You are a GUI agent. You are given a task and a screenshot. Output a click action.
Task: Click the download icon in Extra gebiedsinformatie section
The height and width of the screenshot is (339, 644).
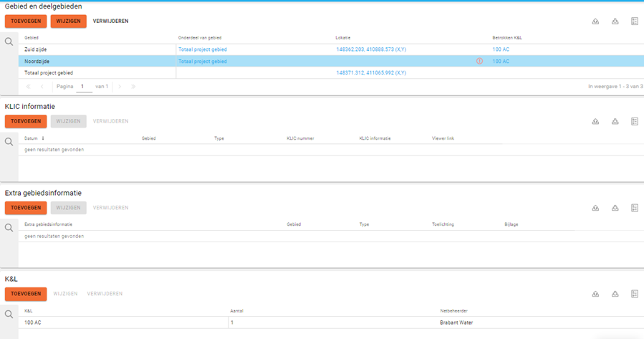pos(615,208)
